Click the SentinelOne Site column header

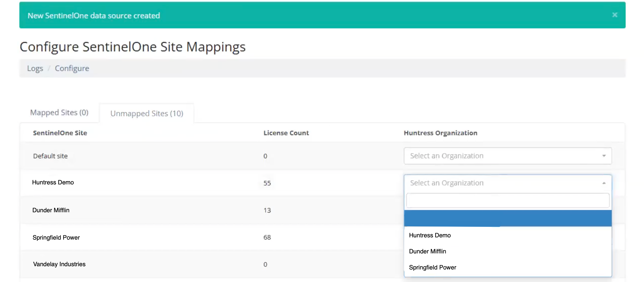click(60, 133)
